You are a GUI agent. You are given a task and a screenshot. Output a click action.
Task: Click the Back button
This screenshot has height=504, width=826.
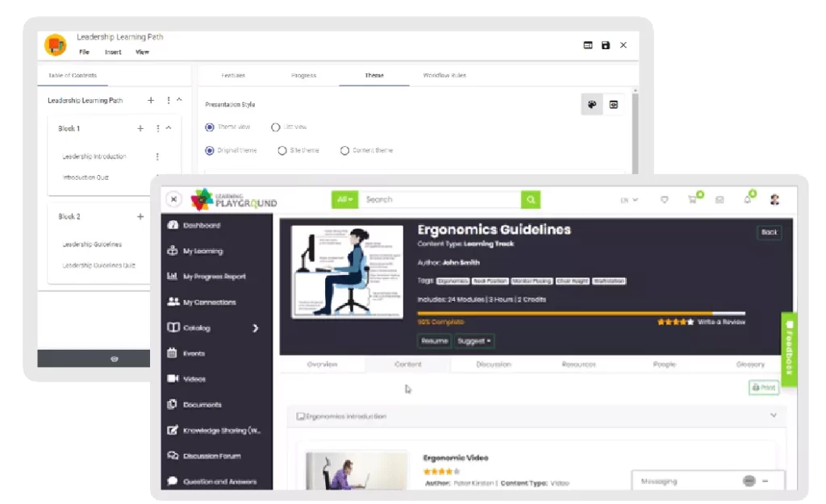pyautogui.click(x=769, y=232)
